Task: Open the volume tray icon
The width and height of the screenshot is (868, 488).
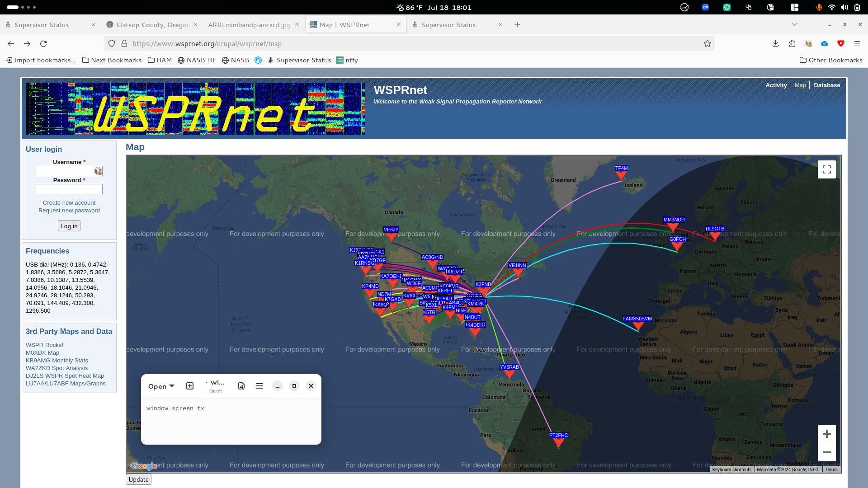Action: coord(844,7)
